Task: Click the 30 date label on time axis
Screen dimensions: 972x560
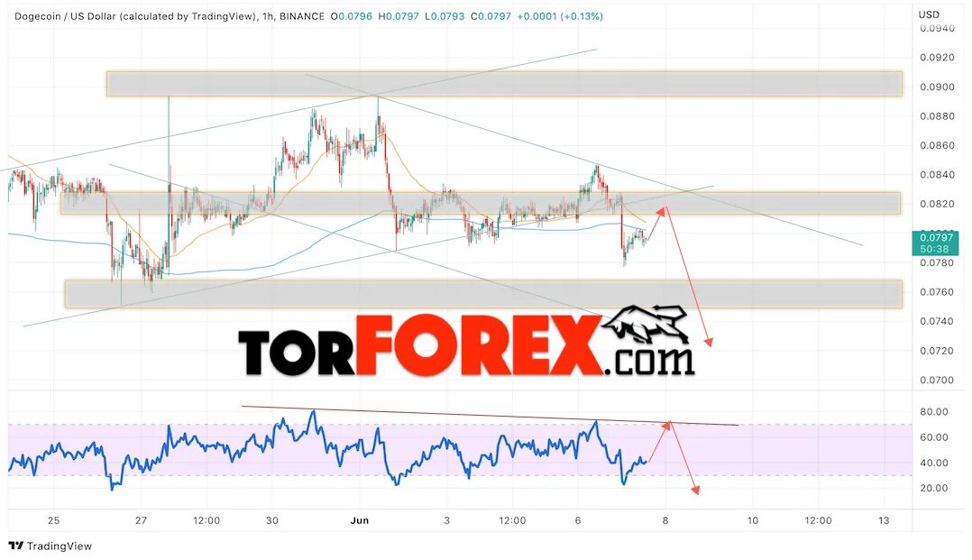Action: 272,520
